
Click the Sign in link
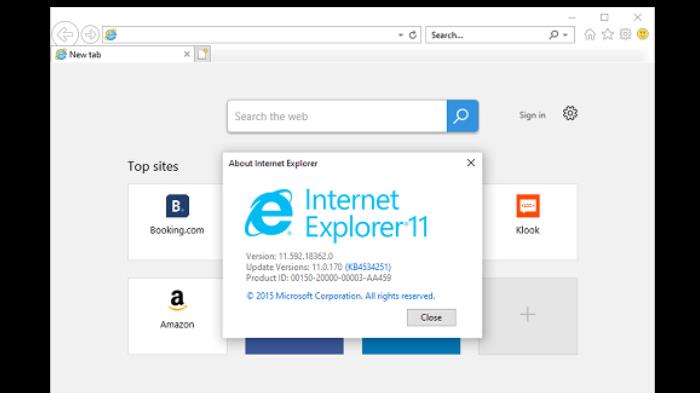coord(532,115)
